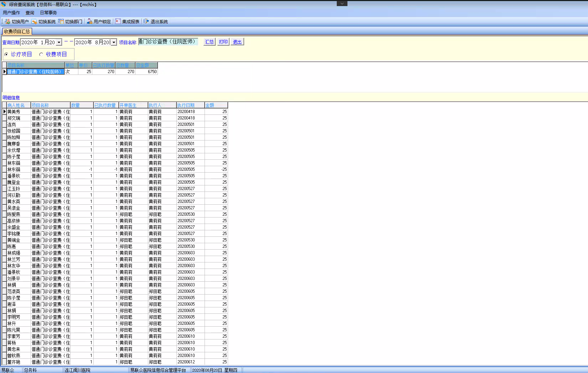Viewport: 588px width, 373px height.
Task: Click 易联众医院信息综合管理平台 in status bar
Action: [158, 370]
